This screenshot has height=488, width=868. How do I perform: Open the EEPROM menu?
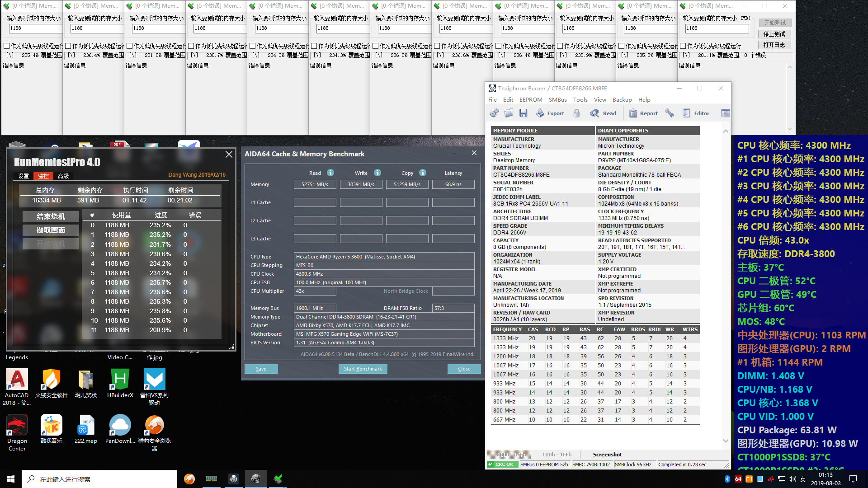530,99
